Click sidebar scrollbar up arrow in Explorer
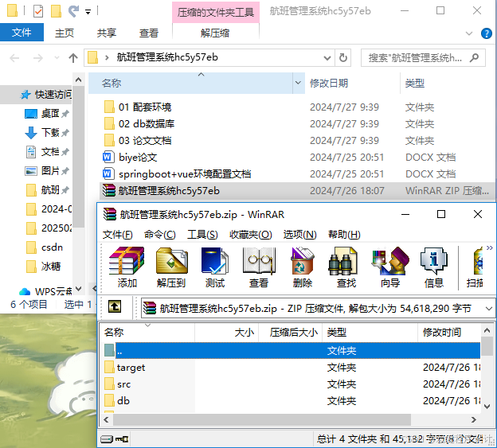 coord(78,80)
